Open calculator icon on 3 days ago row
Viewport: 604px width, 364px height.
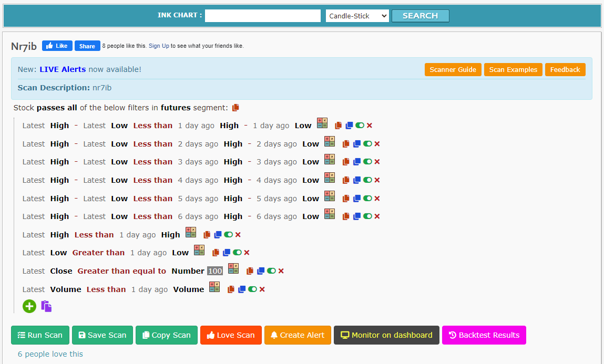330,160
